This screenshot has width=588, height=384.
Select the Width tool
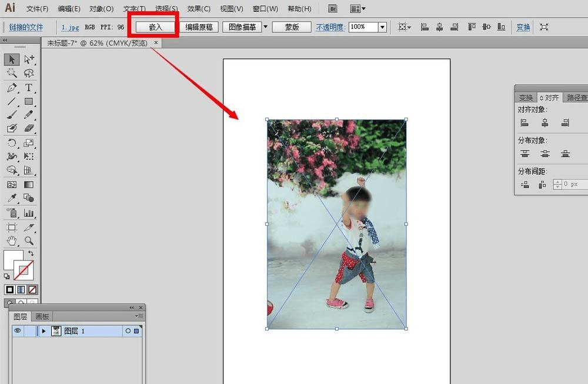12,156
